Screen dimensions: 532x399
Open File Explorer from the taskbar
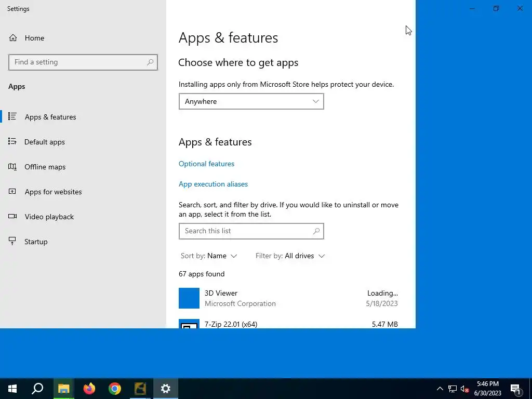tap(63, 389)
